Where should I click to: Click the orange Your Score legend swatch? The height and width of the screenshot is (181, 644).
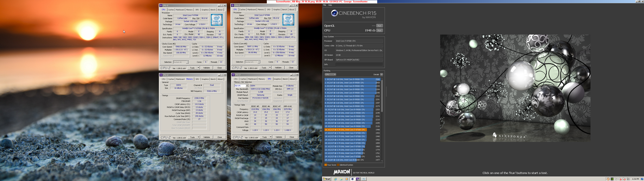tap(325, 165)
